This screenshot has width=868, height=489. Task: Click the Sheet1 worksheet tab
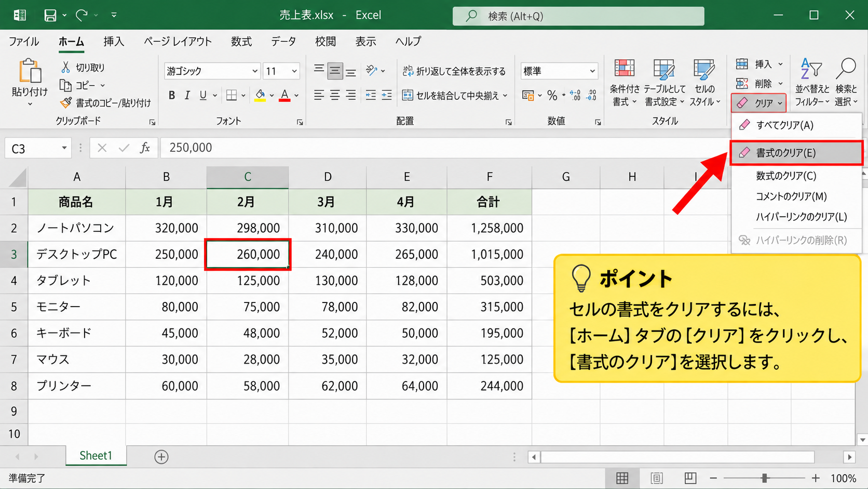(96, 456)
